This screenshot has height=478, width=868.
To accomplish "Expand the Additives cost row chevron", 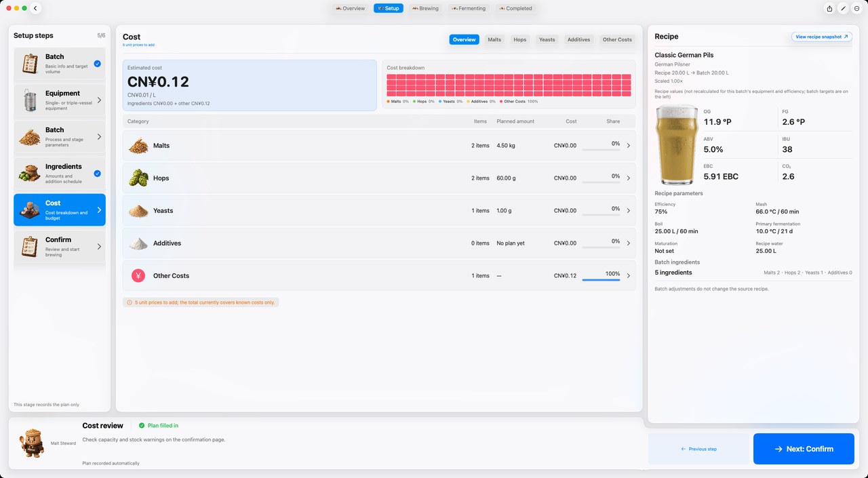I will pos(628,243).
